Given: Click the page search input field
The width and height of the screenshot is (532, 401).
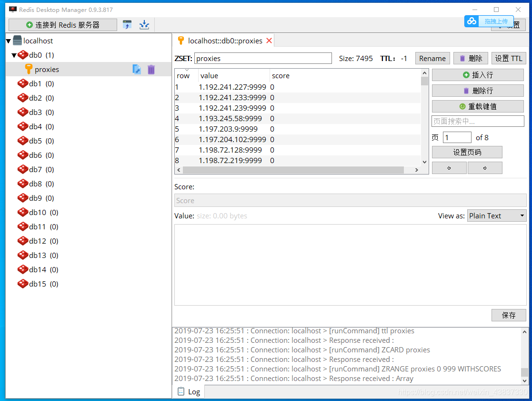Looking at the screenshot, I should (x=478, y=121).
